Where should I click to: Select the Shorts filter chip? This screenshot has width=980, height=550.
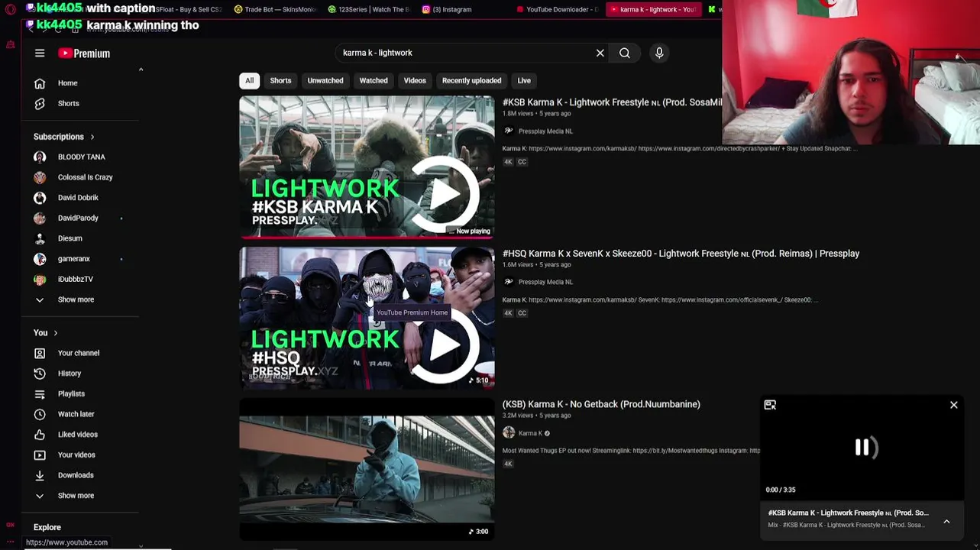pos(280,80)
